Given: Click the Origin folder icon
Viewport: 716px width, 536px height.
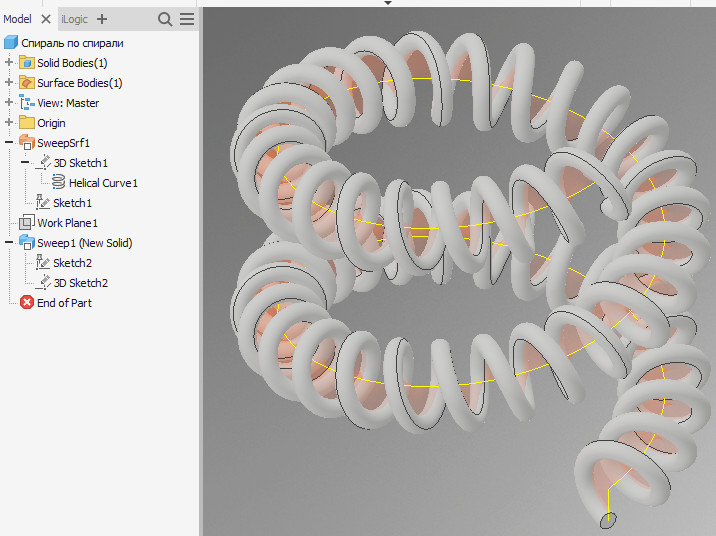Looking at the screenshot, I should point(27,123).
